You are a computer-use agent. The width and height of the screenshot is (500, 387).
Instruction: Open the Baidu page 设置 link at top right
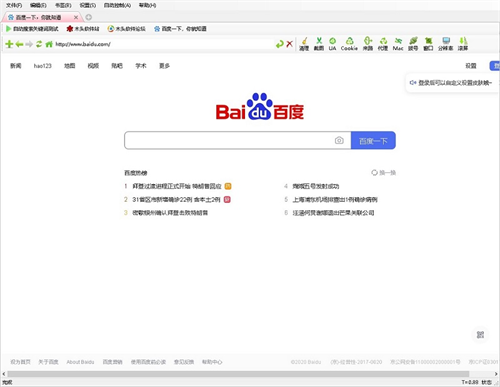click(x=471, y=66)
